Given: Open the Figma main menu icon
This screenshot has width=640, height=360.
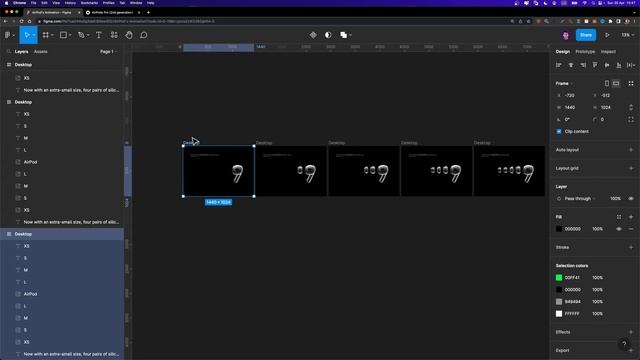Looking at the screenshot, I should [7, 35].
